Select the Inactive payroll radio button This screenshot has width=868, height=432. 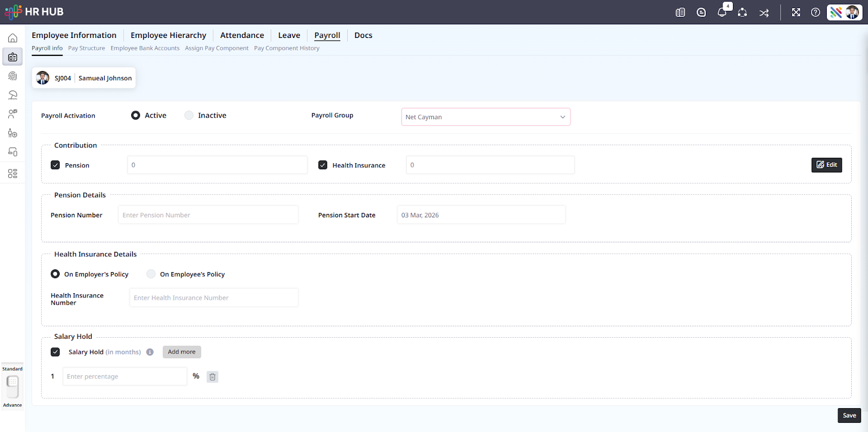pos(189,115)
